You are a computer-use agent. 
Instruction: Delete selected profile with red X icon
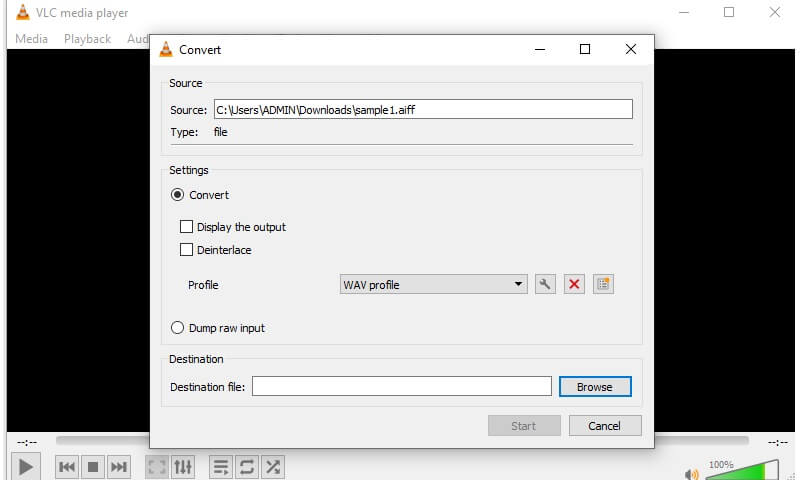click(x=574, y=285)
